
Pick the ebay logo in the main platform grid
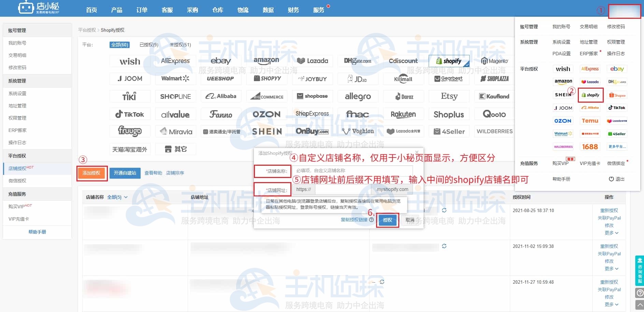pos(221,61)
